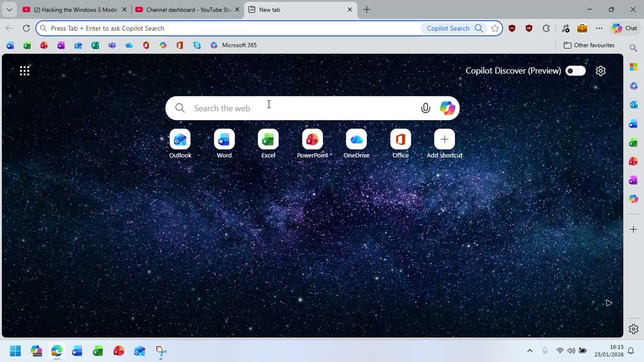Open the Settings and more ellipsis menu
Screen dimensions: 644x362
click(599, 28)
